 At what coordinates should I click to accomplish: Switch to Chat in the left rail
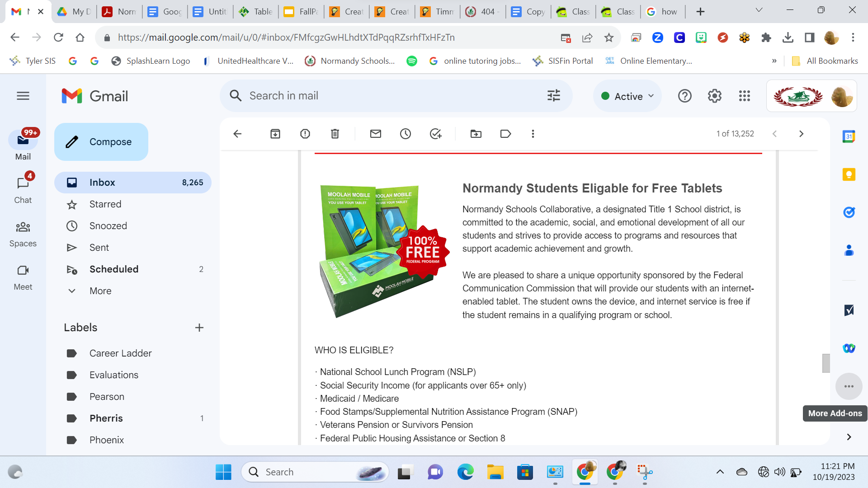(x=23, y=190)
